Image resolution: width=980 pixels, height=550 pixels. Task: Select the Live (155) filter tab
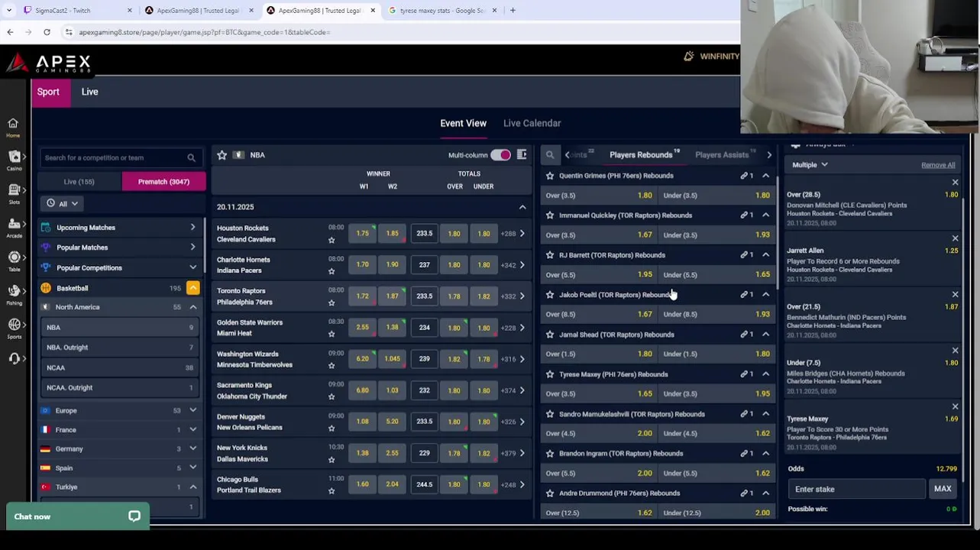(79, 182)
